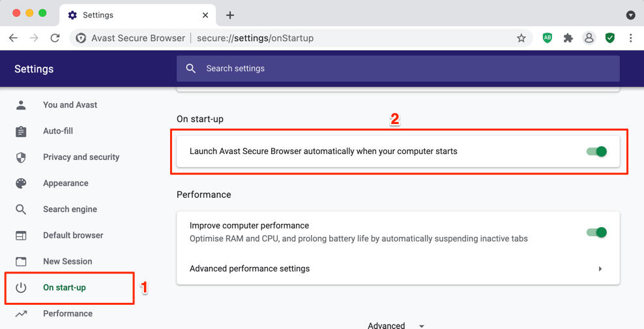The width and height of the screenshot is (644, 329).
Task: Open a new tab with plus button
Action: [230, 15]
